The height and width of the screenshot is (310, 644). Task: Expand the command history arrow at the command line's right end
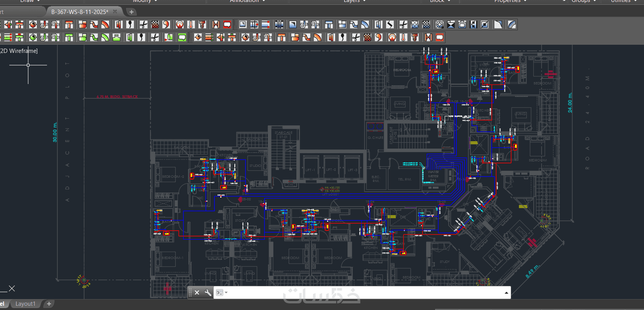click(506, 292)
